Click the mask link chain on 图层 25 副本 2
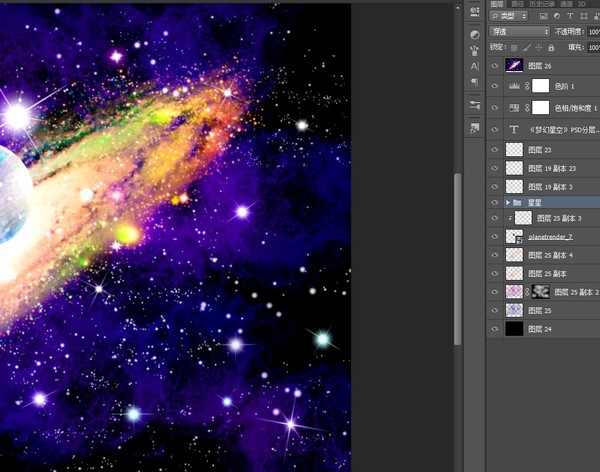The height and width of the screenshot is (472, 600). (527, 292)
